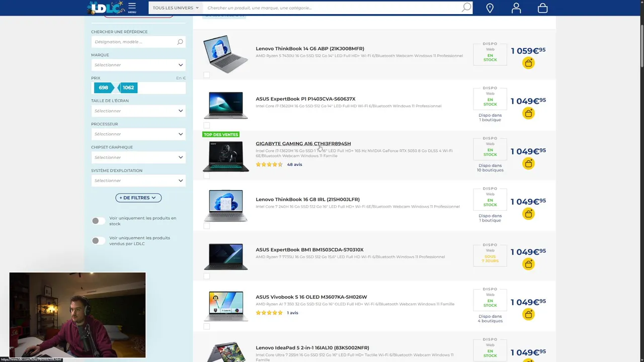Viewport: 644px width, 362px height.
Task: Select the maximum price handle 1062
Action: coord(128,87)
